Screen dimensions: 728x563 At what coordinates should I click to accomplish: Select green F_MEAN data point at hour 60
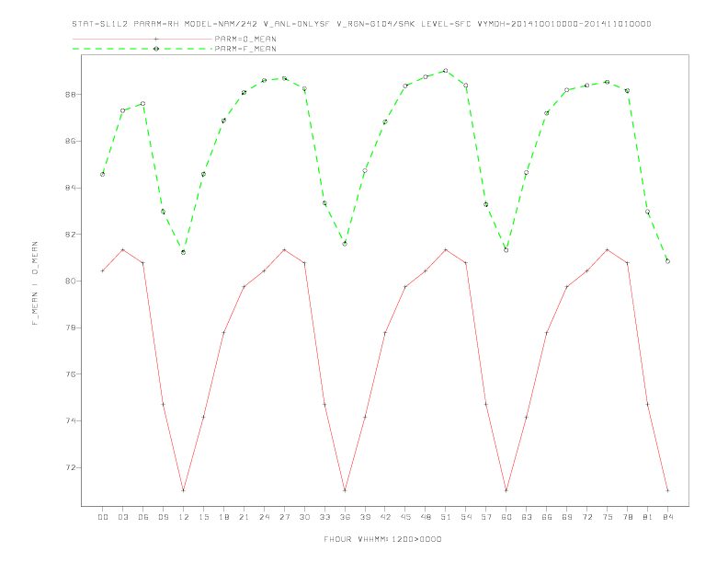click(x=506, y=250)
